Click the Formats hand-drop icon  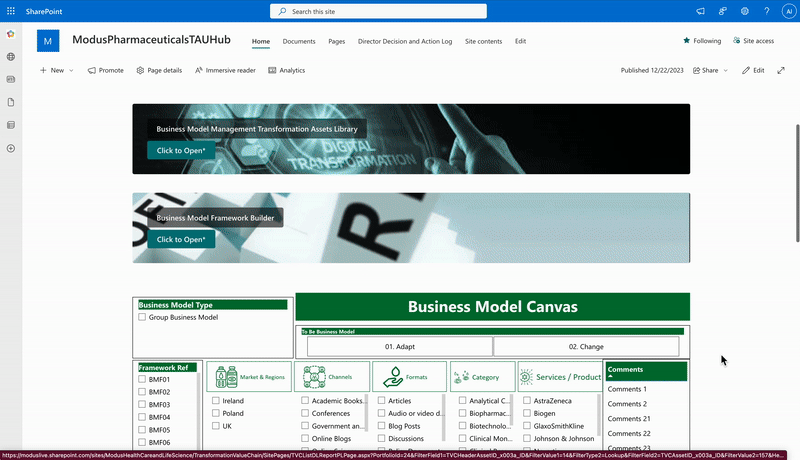pos(393,377)
